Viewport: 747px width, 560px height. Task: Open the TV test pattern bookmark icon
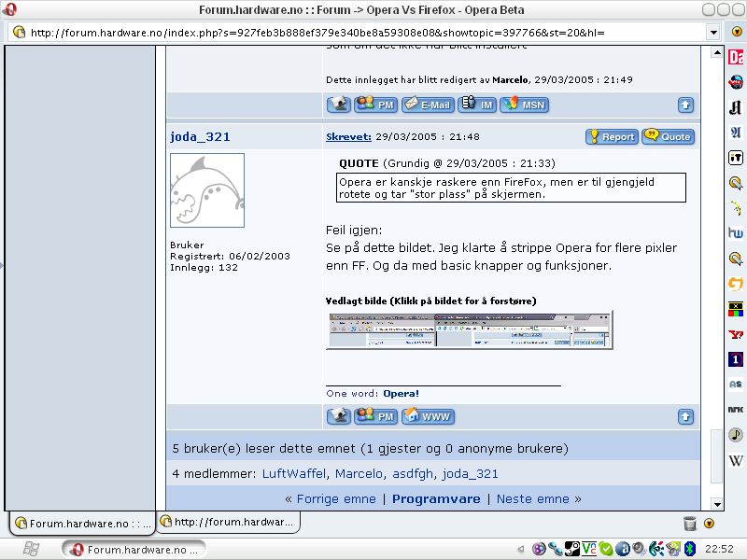[x=736, y=309]
